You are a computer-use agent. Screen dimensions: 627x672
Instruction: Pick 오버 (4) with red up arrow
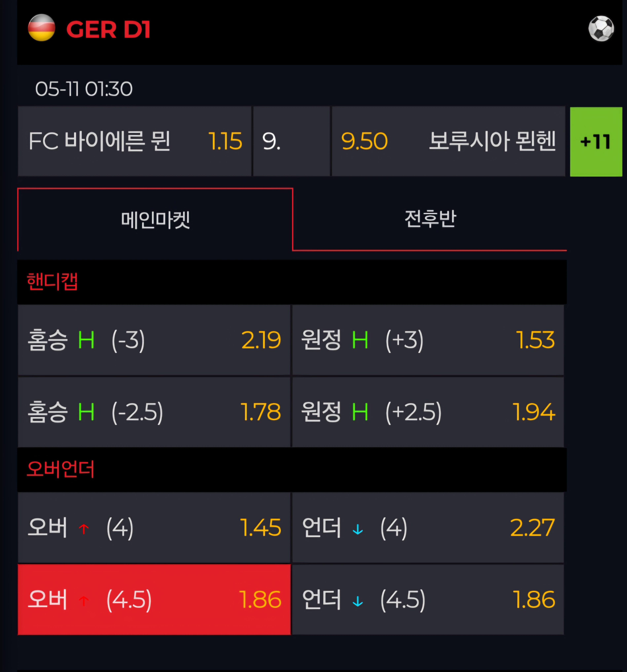pyautogui.click(x=154, y=527)
